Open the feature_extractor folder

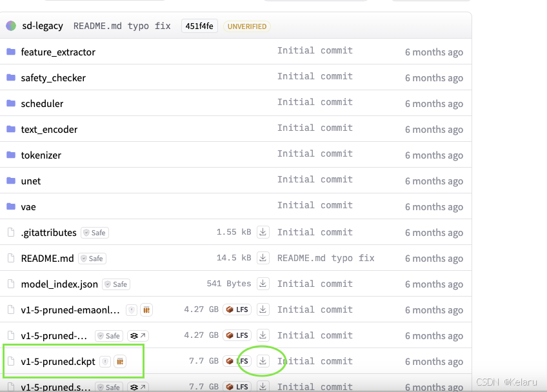(x=58, y=52)
